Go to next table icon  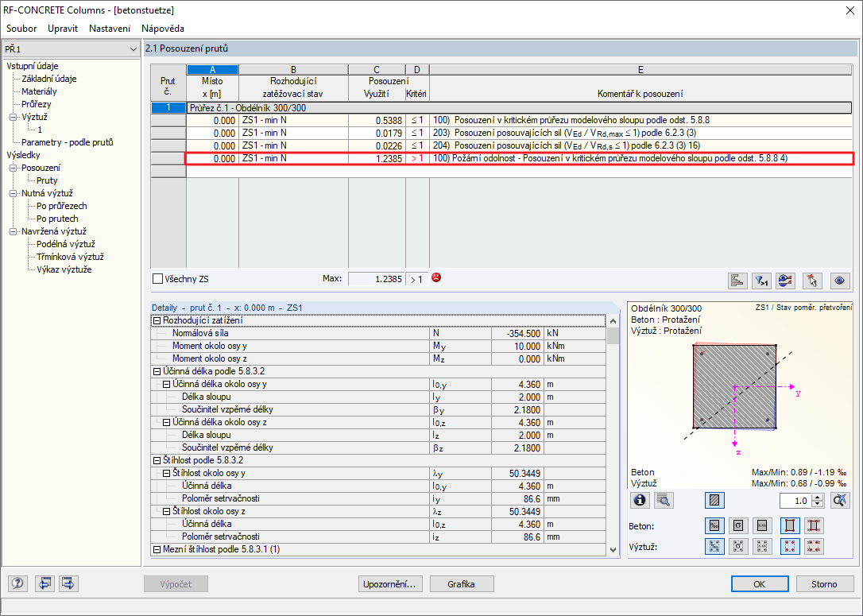point(68,583)
